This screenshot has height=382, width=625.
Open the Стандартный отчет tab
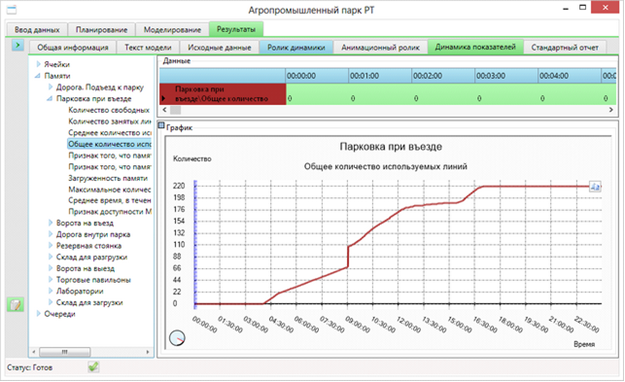tap(564, 47)
